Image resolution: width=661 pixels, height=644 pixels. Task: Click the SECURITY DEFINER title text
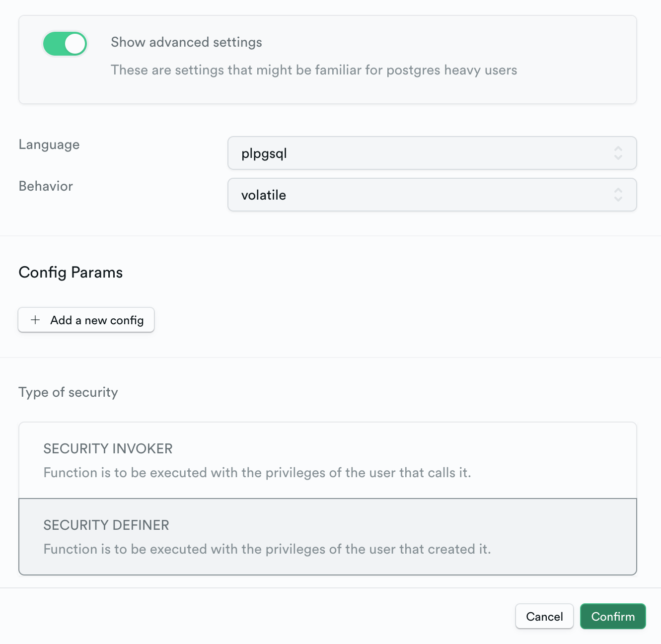point(106,525)
